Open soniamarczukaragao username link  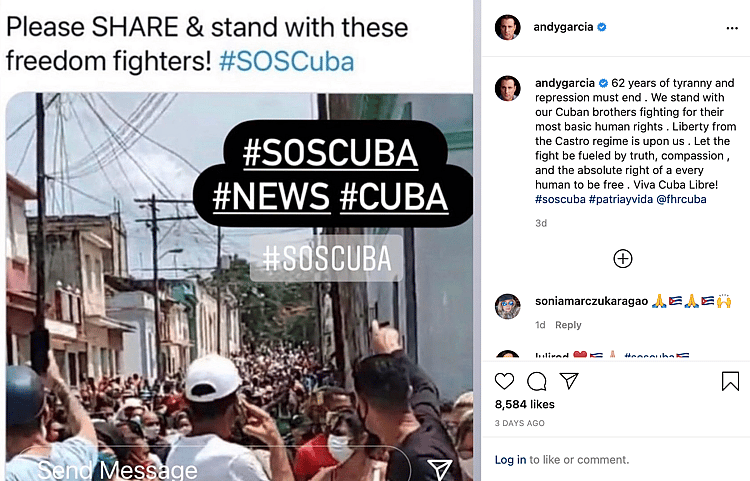point(591,301)
